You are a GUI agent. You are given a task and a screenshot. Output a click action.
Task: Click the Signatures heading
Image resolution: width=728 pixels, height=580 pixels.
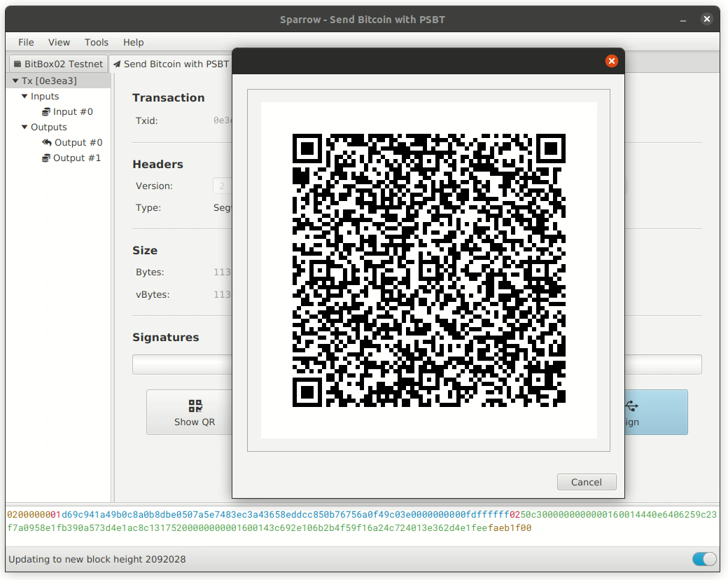pyautogui.click(x=166, y=338)
